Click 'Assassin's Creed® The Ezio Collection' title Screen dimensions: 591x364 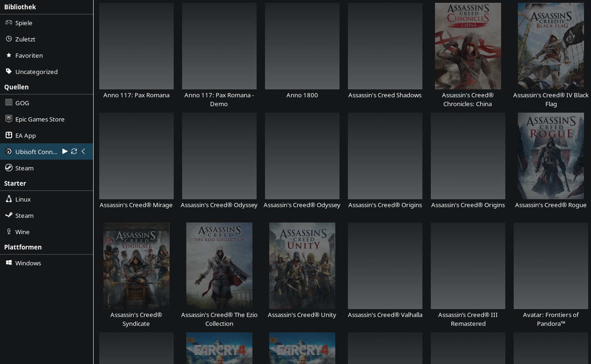(x=219, y=319)
